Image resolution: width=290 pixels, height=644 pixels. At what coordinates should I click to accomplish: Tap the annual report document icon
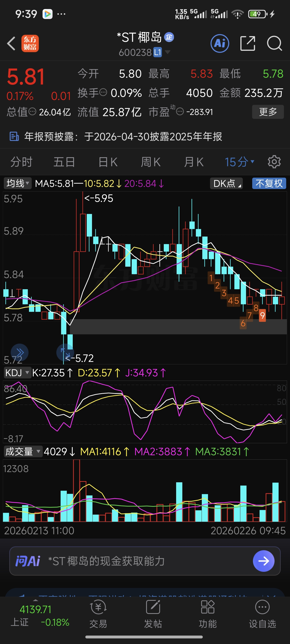tap(14, 137)
